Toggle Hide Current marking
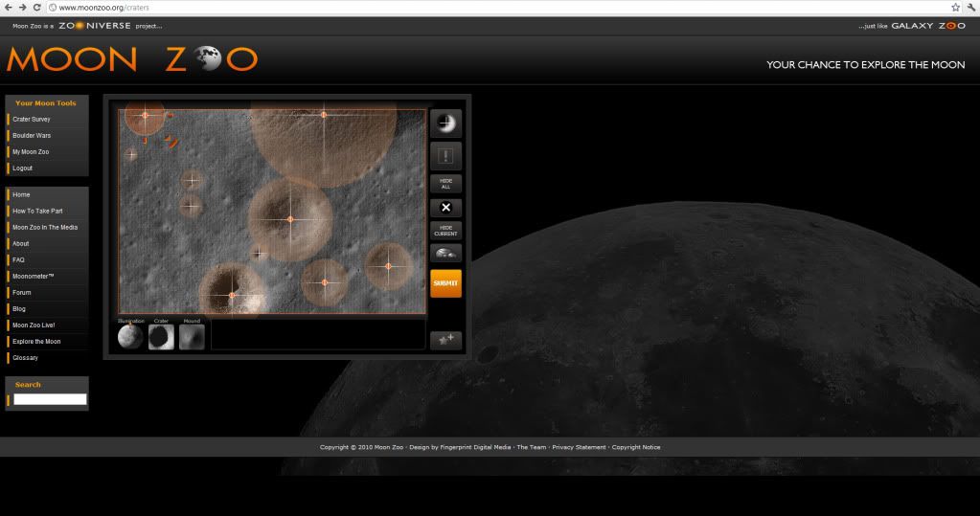Viewport: 980px width, 516px height. tap(445, 231)
